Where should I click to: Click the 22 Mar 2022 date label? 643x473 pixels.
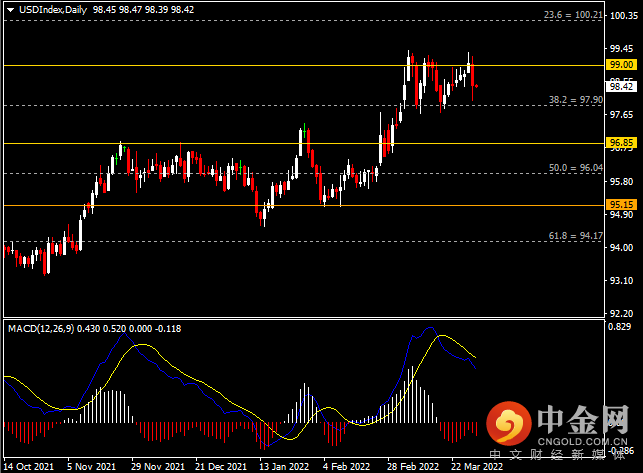[x=477, y=466]
